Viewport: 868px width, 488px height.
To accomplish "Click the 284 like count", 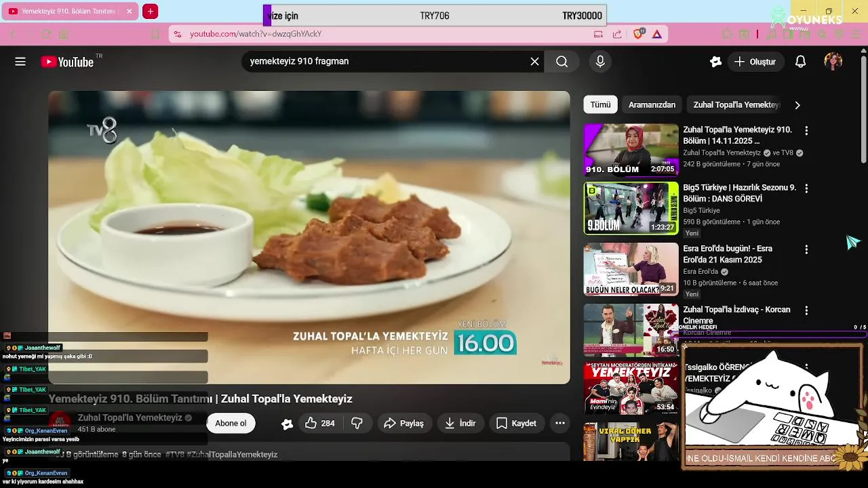I will (x=328, y=424).
